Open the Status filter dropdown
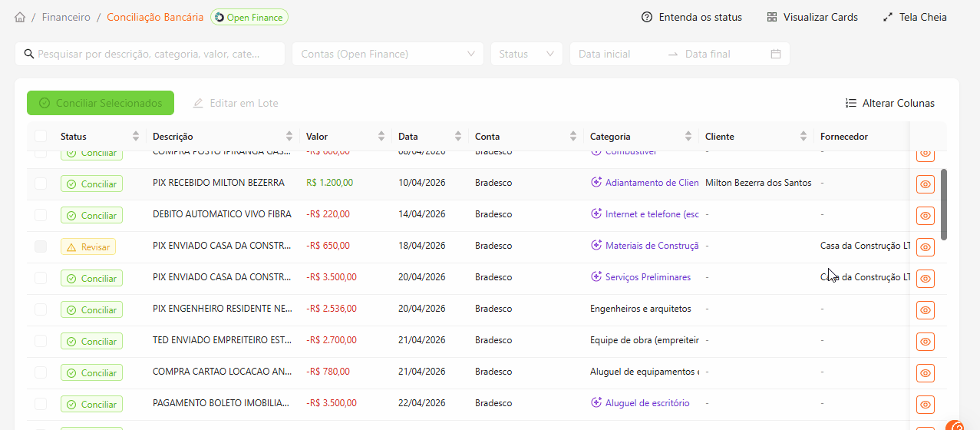The height and width of the screenshot is (430, 980). (x=526, y=54)
